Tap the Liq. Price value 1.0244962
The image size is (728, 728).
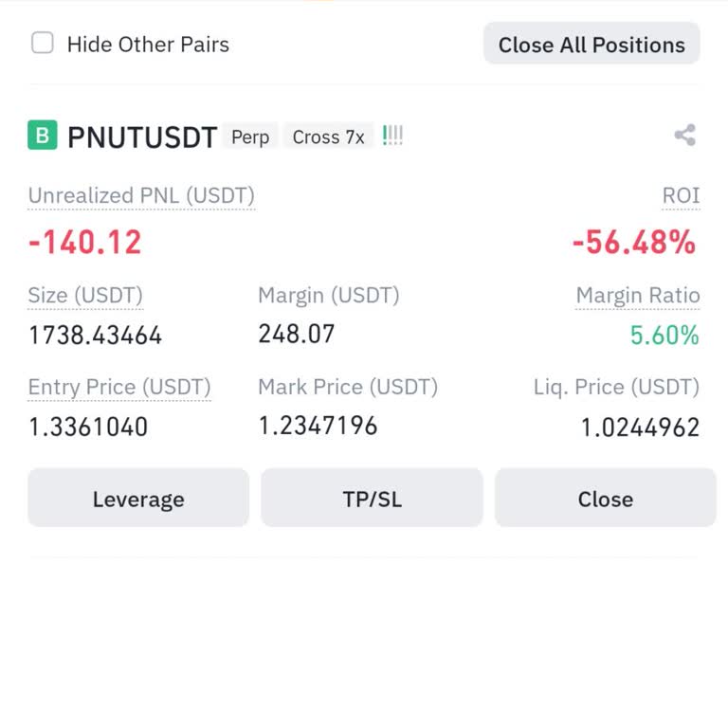point(640,428)
